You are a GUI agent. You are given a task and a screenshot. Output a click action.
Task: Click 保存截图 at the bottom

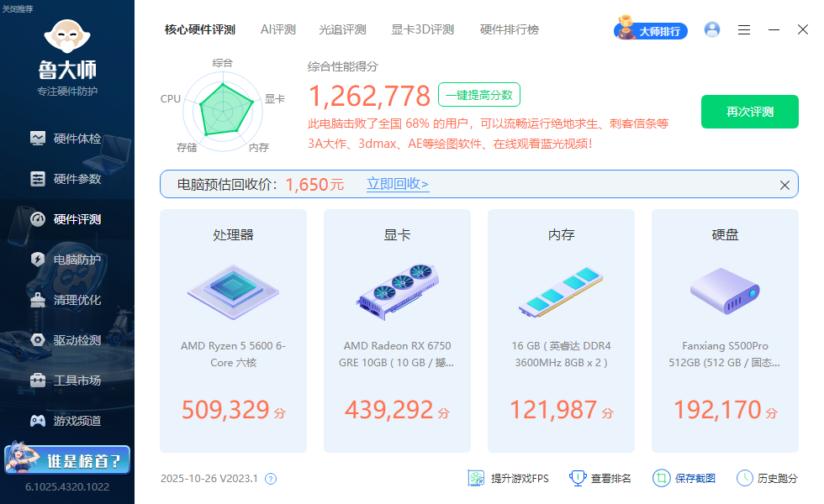click(684, 478)
